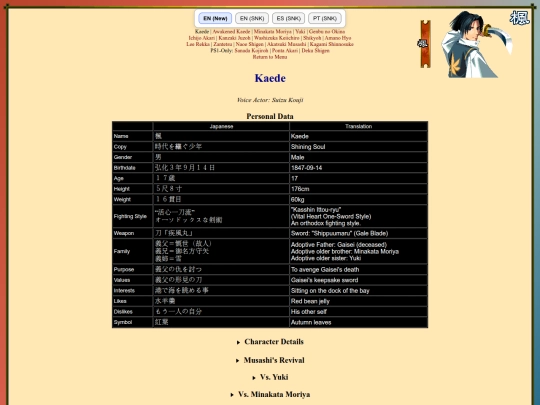This screenshot has height=405, width=540.
Task: Click the Personal Data table title
Action: [270, 116]
